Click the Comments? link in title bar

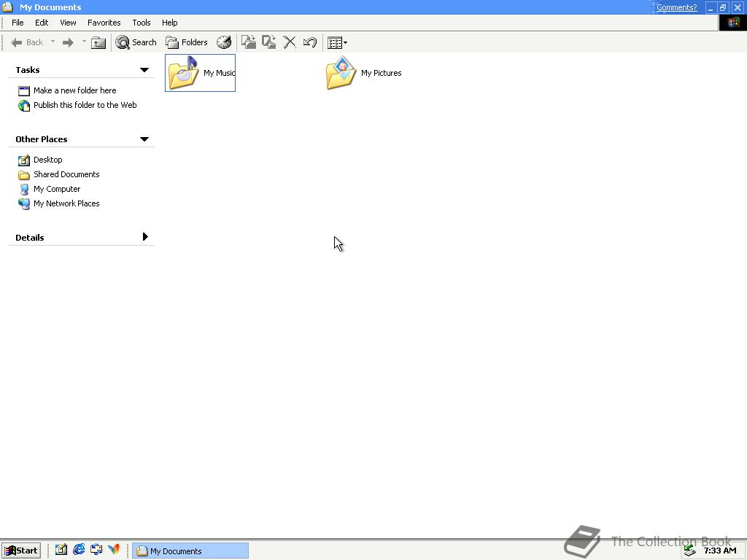pos(676,7)
